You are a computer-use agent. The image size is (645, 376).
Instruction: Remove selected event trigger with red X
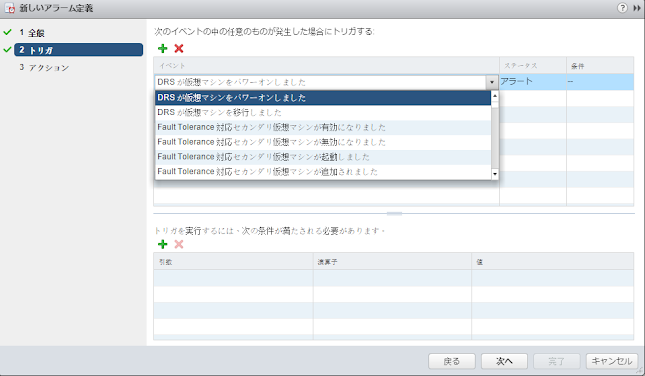point(179,49)
